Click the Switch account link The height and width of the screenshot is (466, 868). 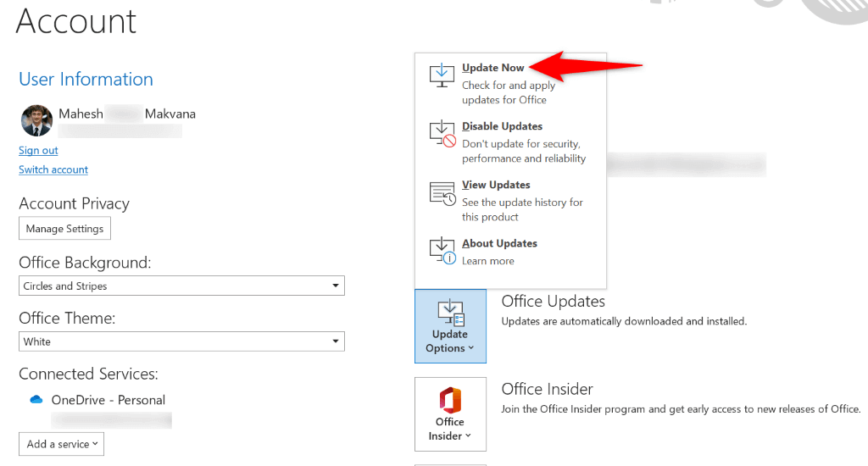pos(53,170)
